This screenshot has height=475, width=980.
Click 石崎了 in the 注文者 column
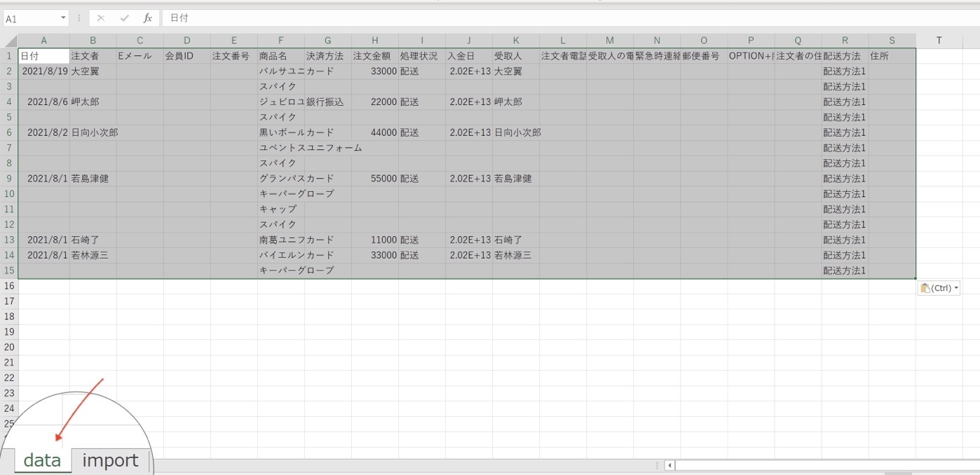(93, 240)
